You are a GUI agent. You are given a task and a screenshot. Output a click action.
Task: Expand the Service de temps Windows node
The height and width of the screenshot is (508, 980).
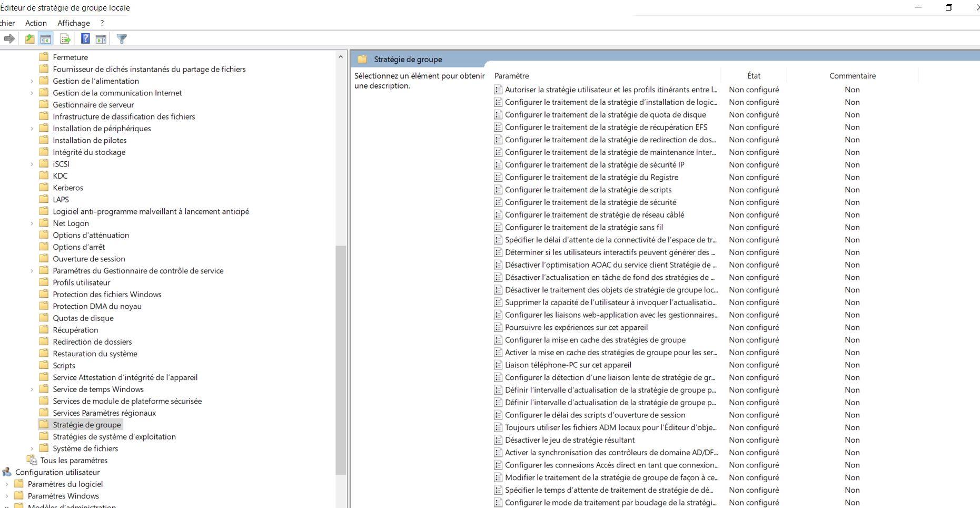pos(32,389)
